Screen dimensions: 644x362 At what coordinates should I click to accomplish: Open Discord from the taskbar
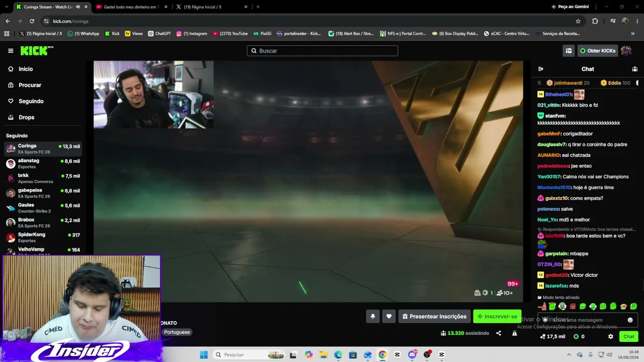click(412, 355)
